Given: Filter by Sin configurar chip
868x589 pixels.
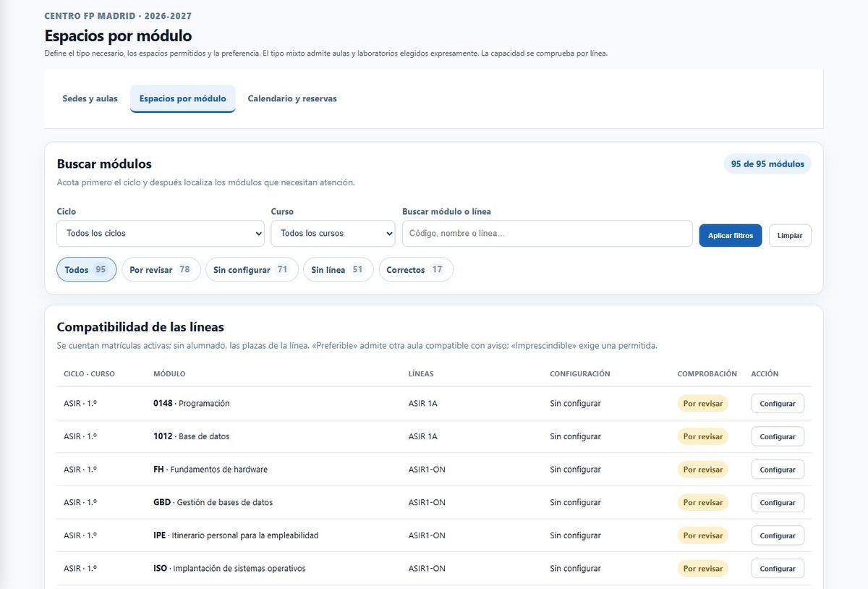Looking at the screenshot, I should [252, 270].
